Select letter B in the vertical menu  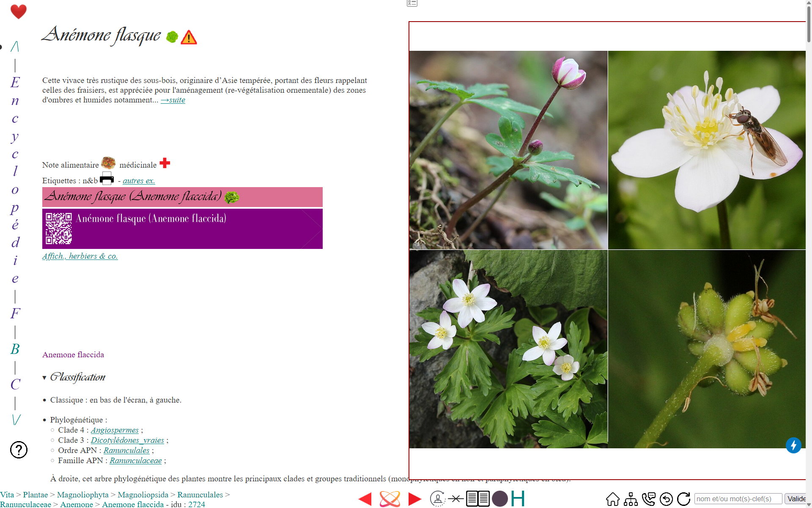(15, 349)
